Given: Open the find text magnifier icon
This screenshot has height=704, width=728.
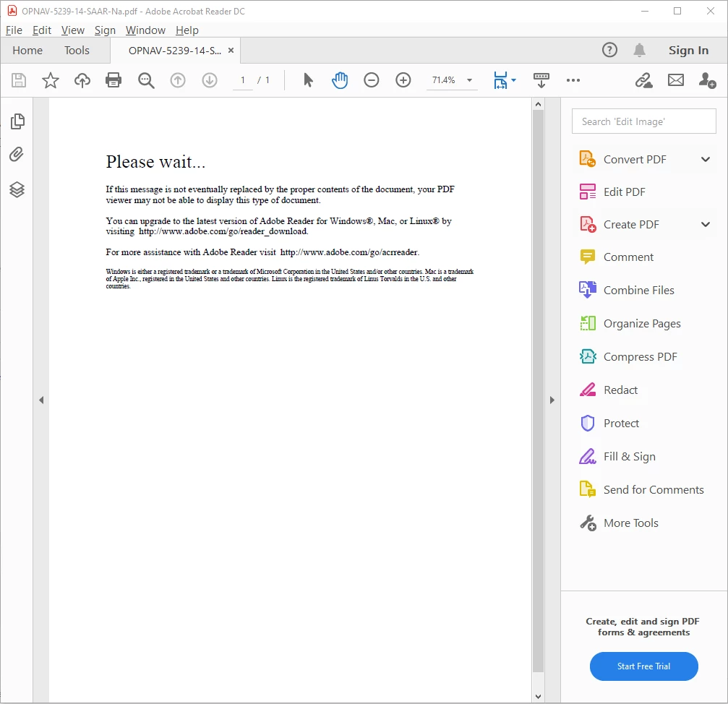Looking at the screenshot, I should (x=146, y=80).
